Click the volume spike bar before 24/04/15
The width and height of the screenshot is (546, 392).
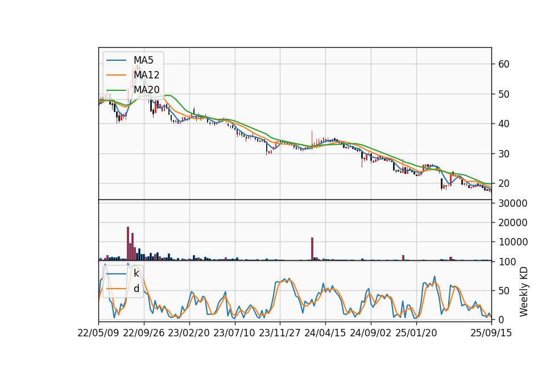point(312,249)
